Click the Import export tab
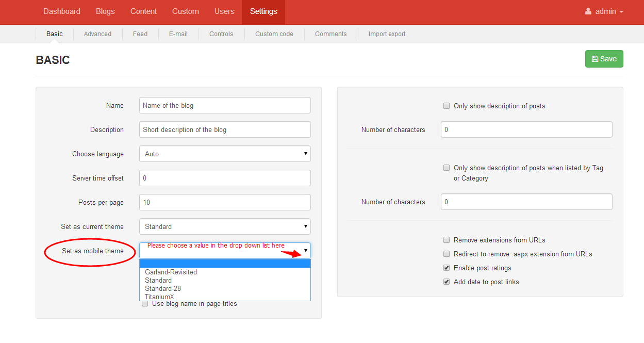Viewport: 644px width, 343px height. [387, 34]
